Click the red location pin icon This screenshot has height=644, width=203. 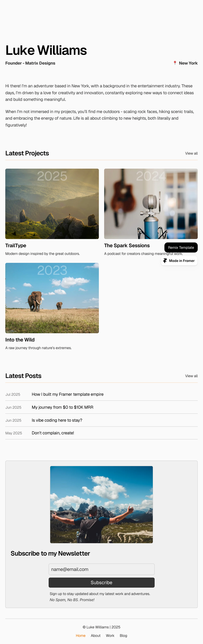pyautogui.click(x=175, y=63)
